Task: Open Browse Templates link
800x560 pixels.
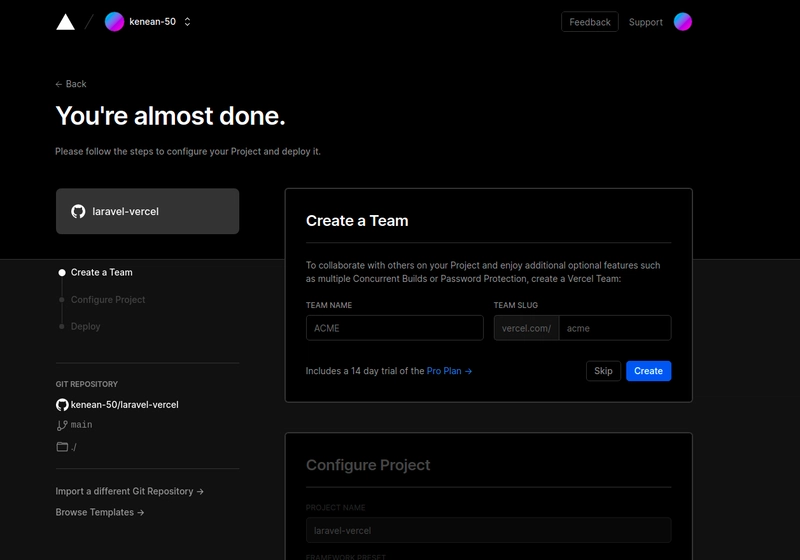Action: [x=100, y=512]
